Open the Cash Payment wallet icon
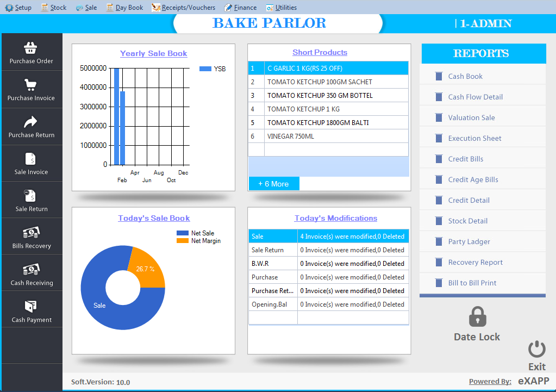556x392 pixels. coord(31,307)
